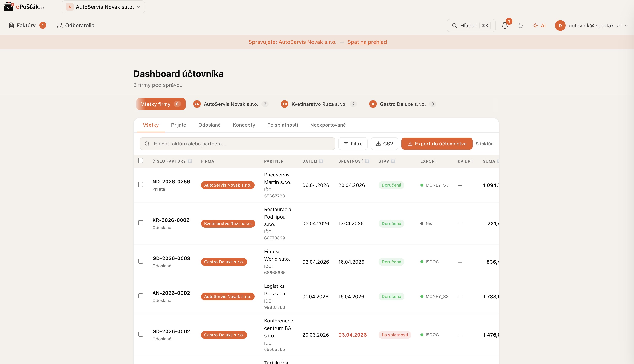The height and width of the screenshot is (364, 634).
Task: Click the invoice search input field
Action: pos(237,144)
